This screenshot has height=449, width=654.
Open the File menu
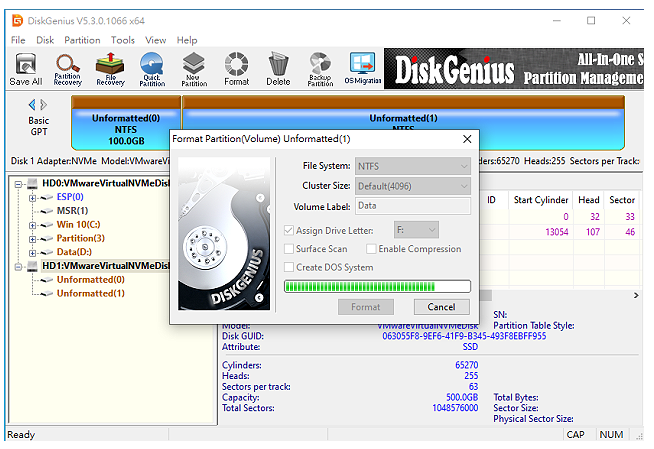pyautogui.click(x=18, y=40)
